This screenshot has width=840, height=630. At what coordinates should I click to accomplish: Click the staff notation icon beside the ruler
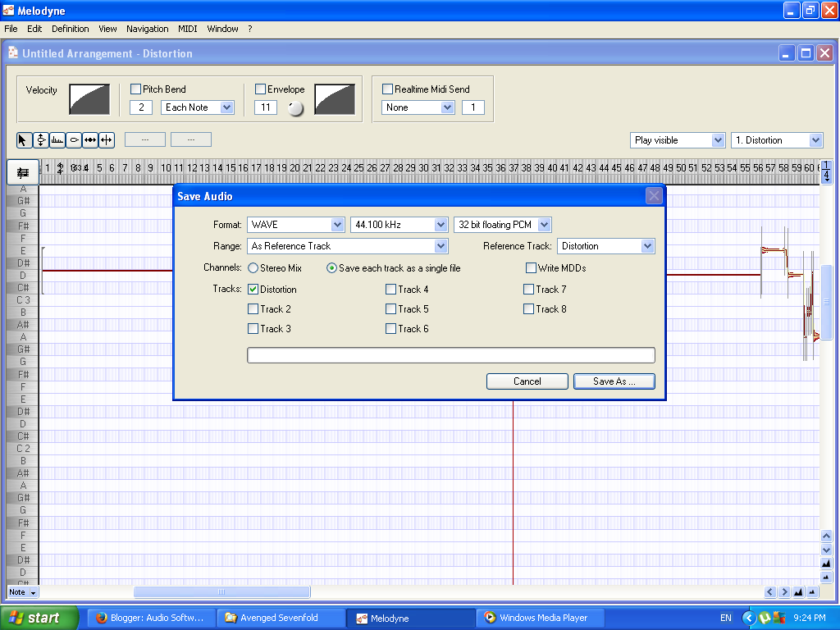coord(22,172)
